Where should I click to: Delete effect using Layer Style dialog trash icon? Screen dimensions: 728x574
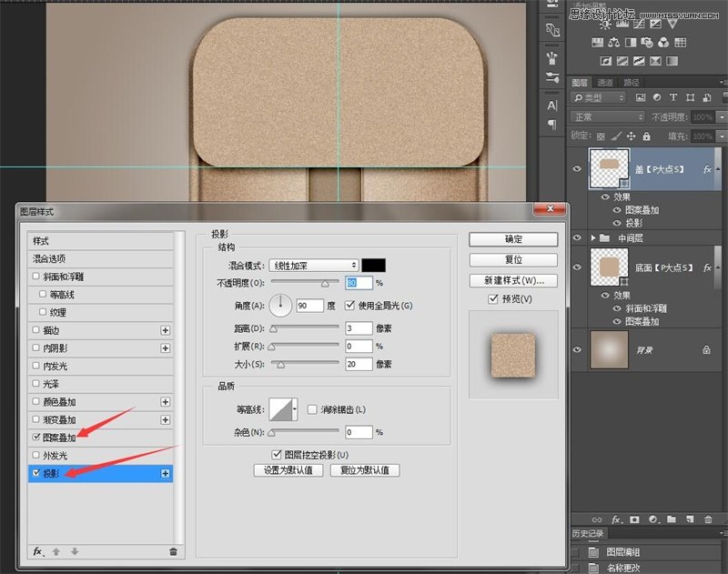pos(173,552)
